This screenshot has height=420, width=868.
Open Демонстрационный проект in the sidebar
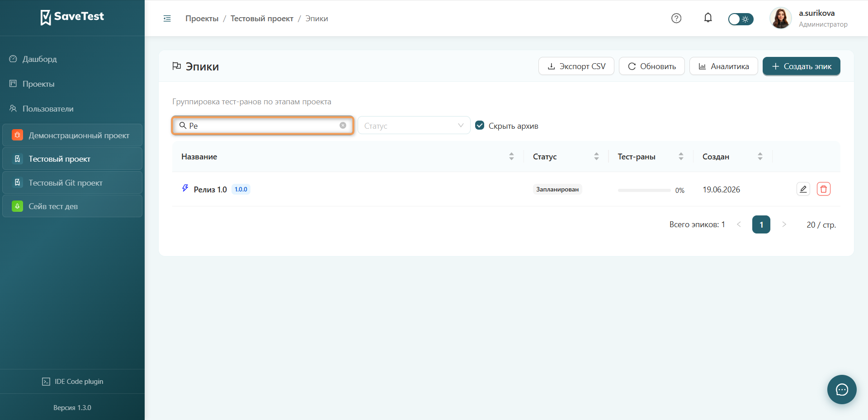click(x=72, y=135)
